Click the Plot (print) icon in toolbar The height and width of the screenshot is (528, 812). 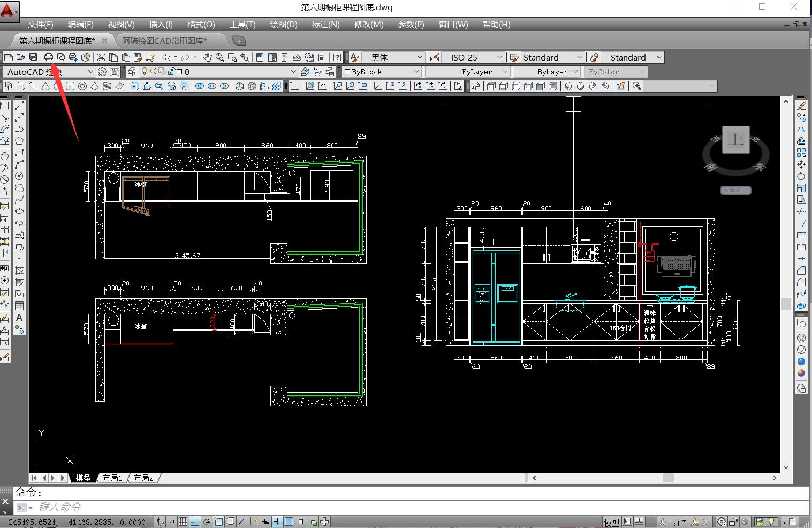[49, 57]
